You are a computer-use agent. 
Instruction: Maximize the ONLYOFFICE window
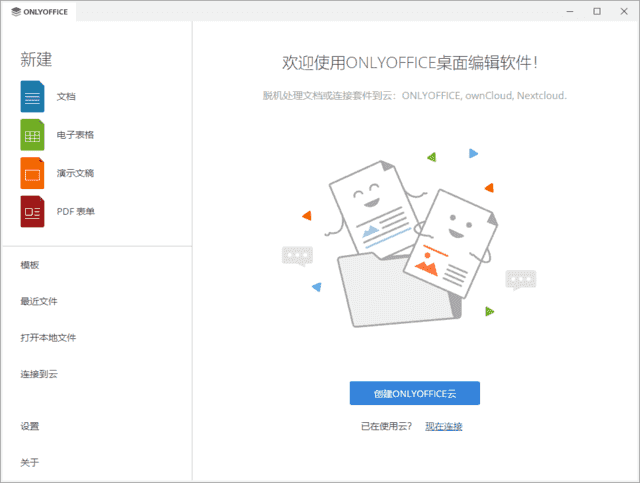point(597,11)
